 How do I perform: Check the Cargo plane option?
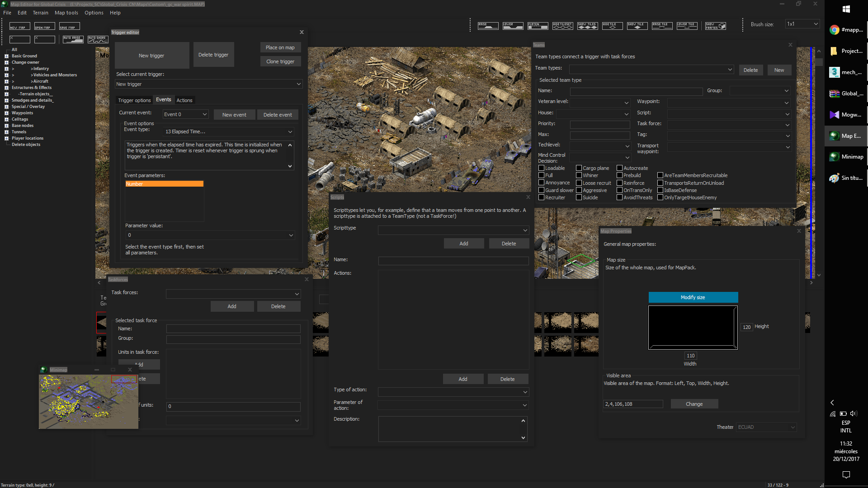(579, 168)
